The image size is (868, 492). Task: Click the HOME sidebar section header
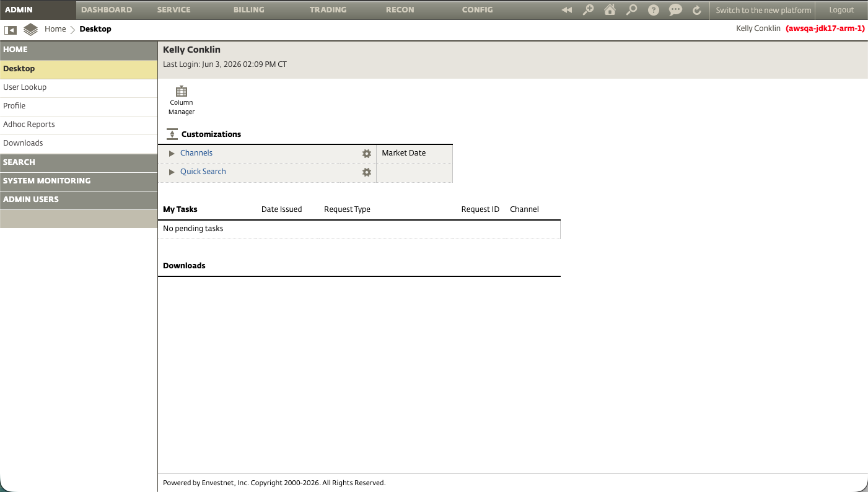(x=79, y=50)
